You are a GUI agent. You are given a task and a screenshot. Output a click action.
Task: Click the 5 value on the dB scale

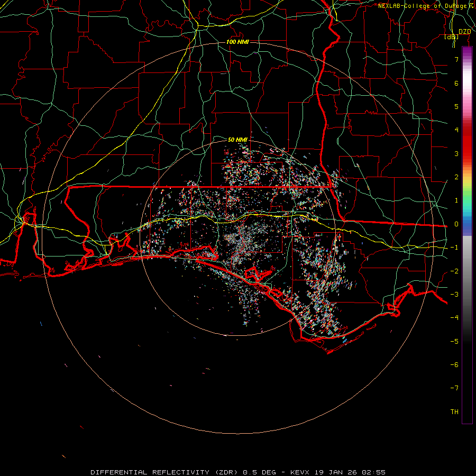[456, 106]
